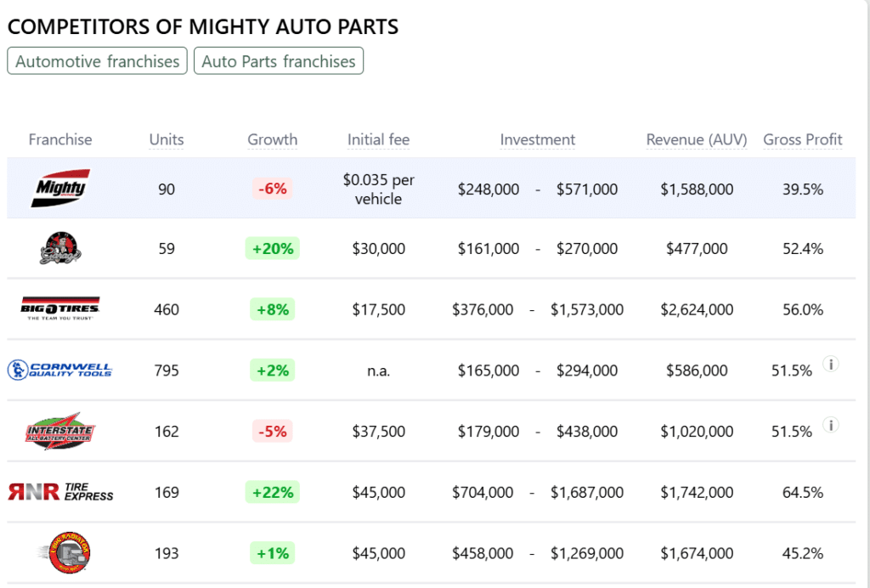
Task: Select the $704,000 minimum investment value
Action: 483,493
